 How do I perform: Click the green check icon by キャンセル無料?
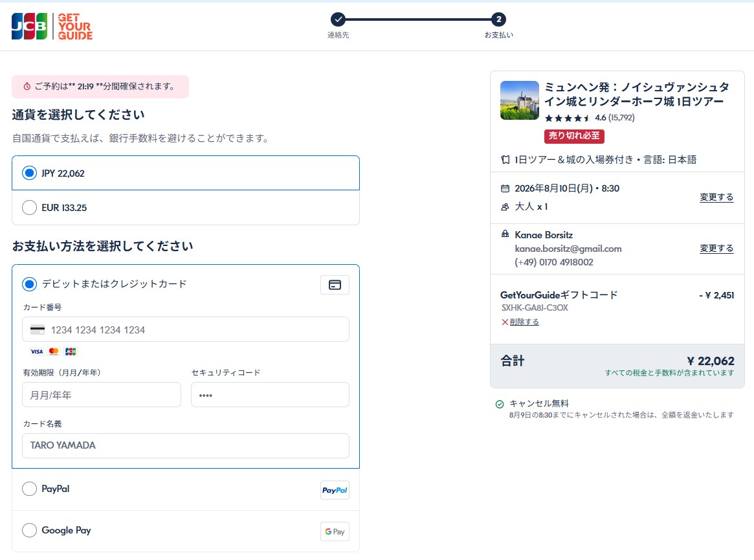(x=500, y=404)
